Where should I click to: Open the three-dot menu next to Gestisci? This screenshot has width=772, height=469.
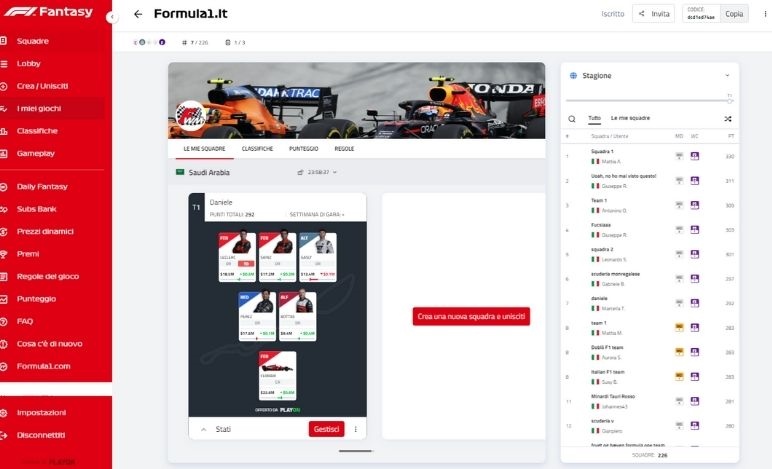point(355,429)
